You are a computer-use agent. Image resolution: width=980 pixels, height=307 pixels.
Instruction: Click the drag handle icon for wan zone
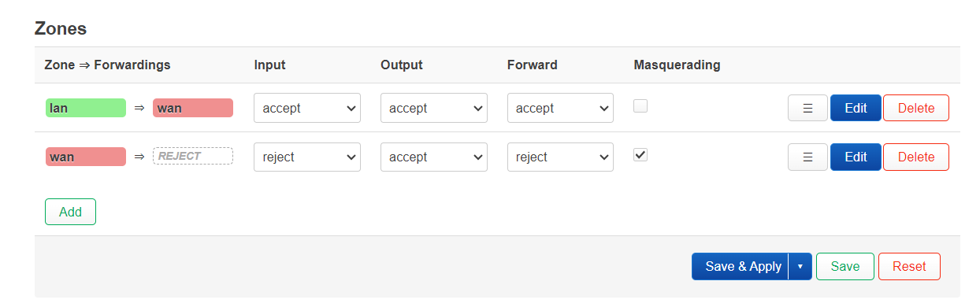tap(807, 157)
